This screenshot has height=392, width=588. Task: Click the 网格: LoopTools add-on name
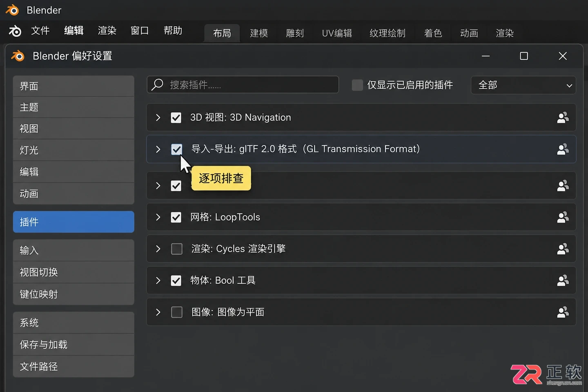[225, 217]
